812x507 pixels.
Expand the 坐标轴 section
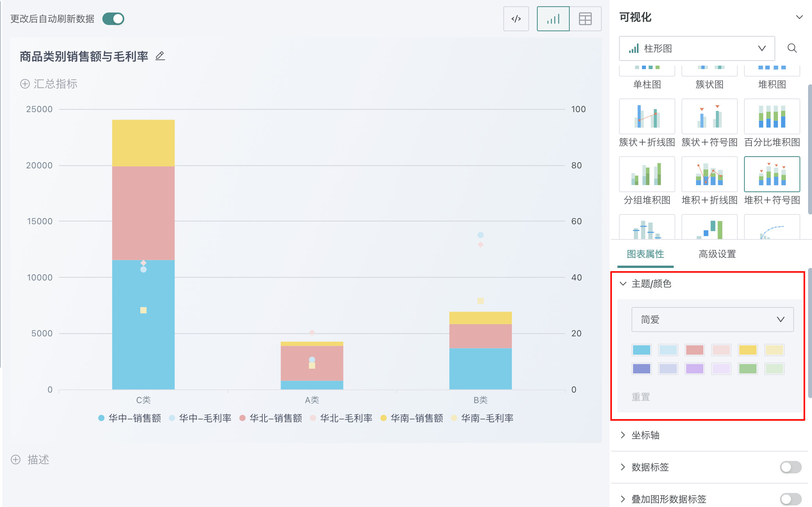645,435
